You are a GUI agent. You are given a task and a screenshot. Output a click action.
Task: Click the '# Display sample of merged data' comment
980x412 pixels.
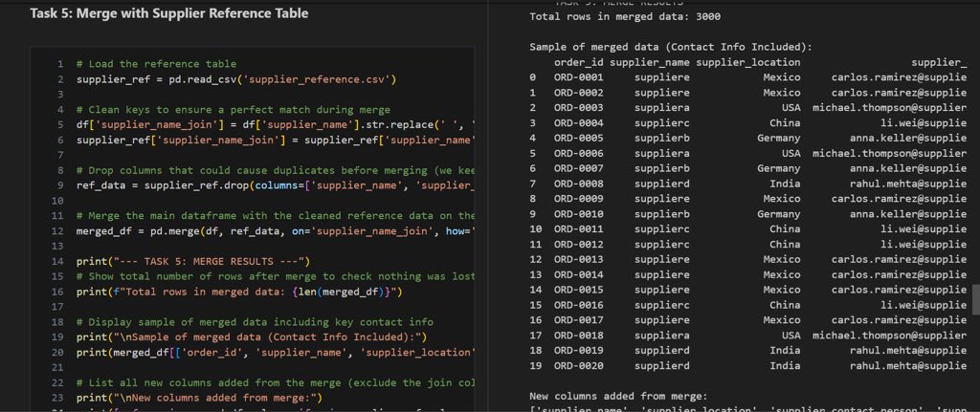pos(255,322)
